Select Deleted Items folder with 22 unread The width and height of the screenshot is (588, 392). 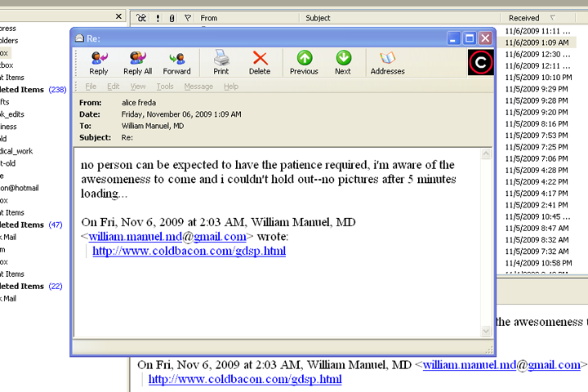pos(32,286)
